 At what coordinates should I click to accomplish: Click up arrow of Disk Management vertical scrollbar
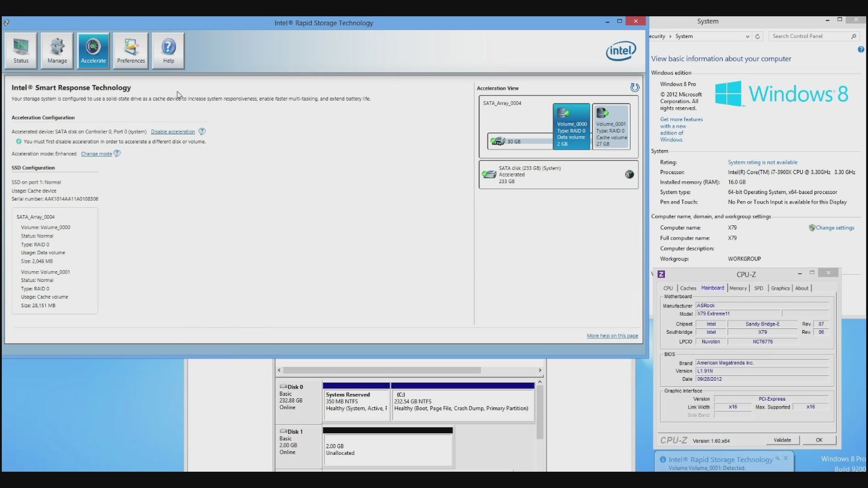[540, 382]
